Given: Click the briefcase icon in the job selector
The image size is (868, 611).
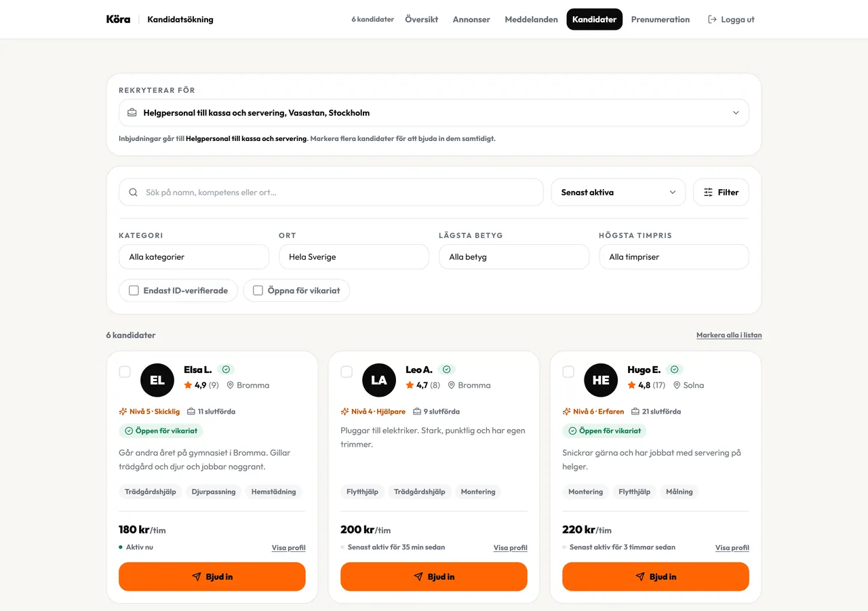Looking at the screenshot, I should (132, 113).
